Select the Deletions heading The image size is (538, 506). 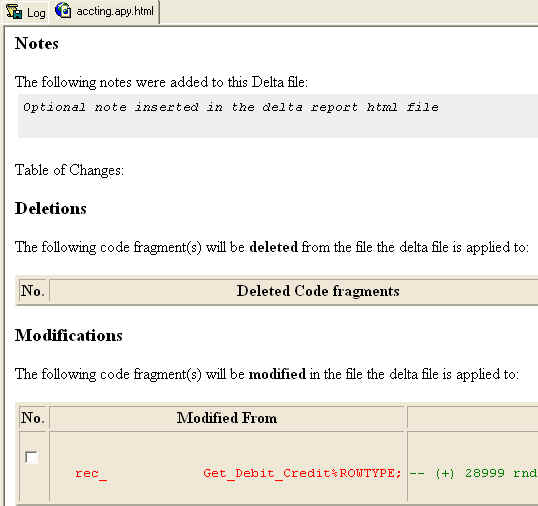pyautogui.click(x=50, y=208)
